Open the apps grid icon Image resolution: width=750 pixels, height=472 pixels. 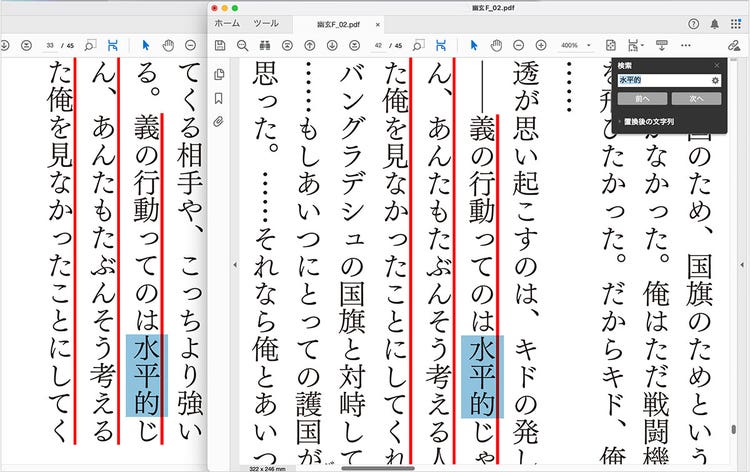tap(736, 24)
